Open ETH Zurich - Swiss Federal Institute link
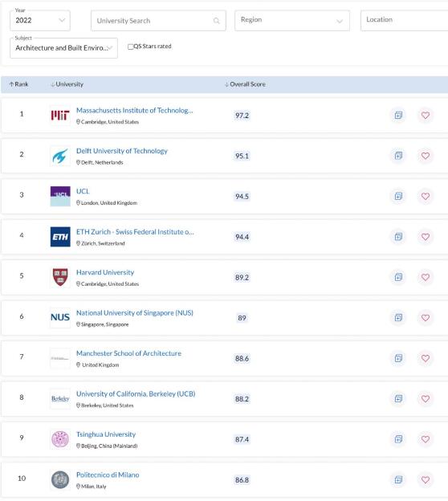This screenshot has width=448, height=501. (x=135, y=232)
